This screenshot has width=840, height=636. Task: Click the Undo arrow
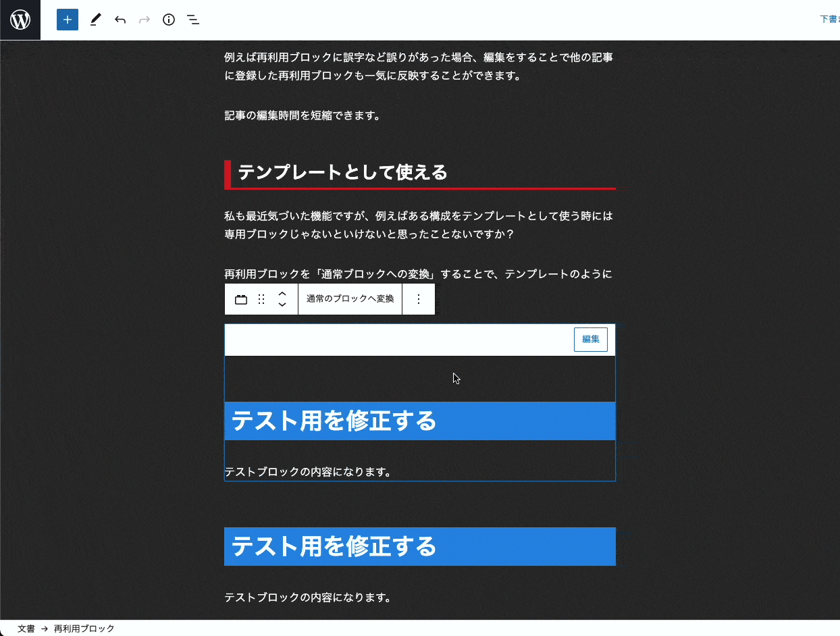(x=120, y=20)
